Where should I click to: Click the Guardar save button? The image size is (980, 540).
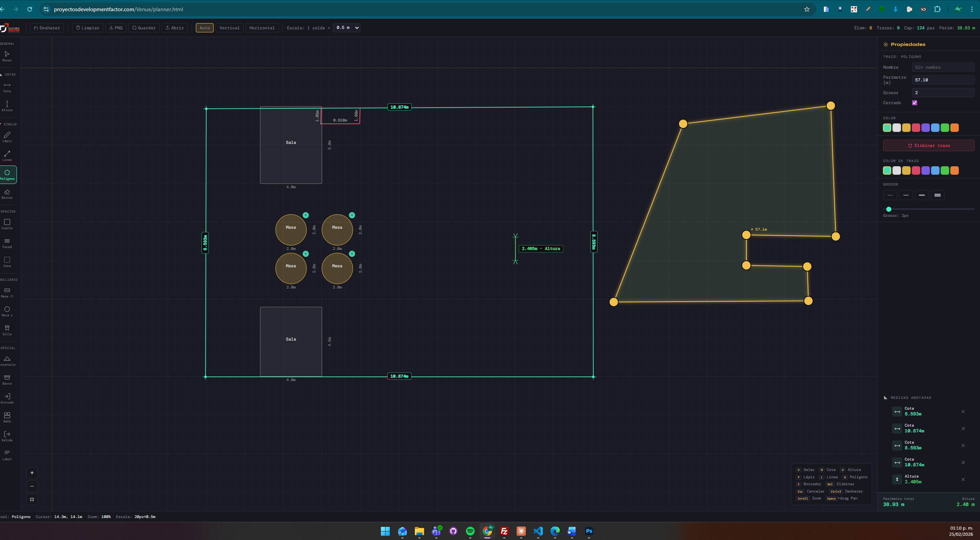click(144, 28)
